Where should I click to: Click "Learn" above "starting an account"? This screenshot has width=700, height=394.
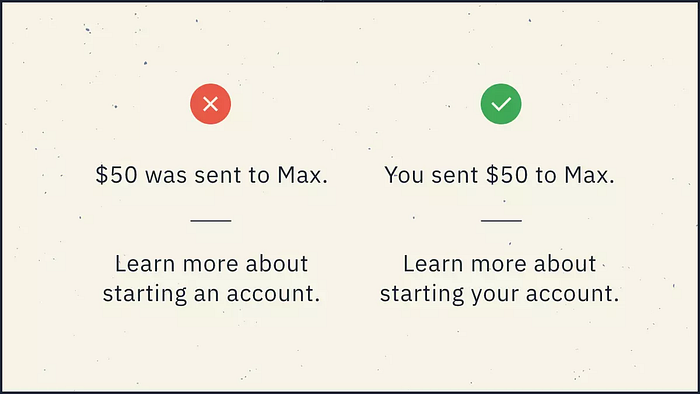(145, 263)
